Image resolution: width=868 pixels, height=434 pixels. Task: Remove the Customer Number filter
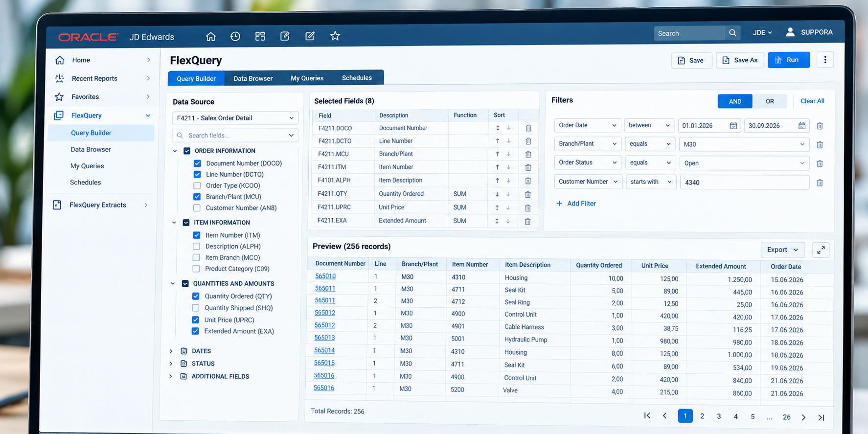click(820, 183)
